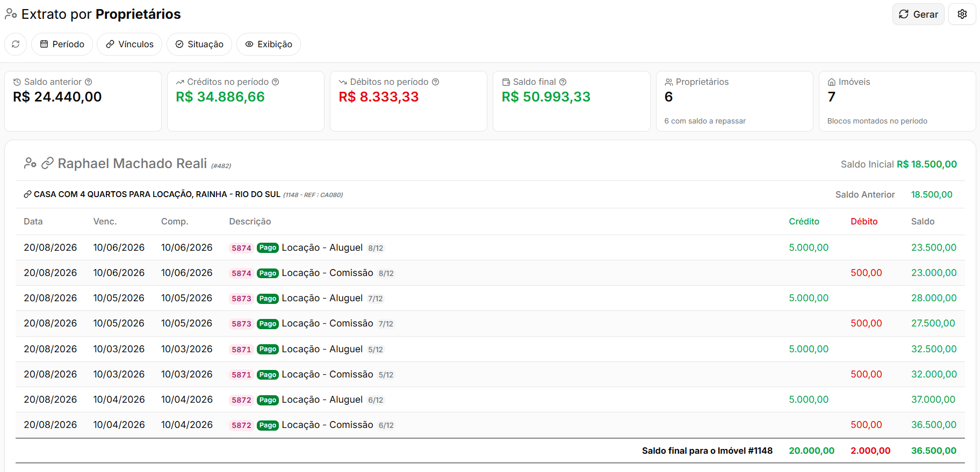Open the Período filter
This screenshot has width=980, height=472.
[62, 44]
